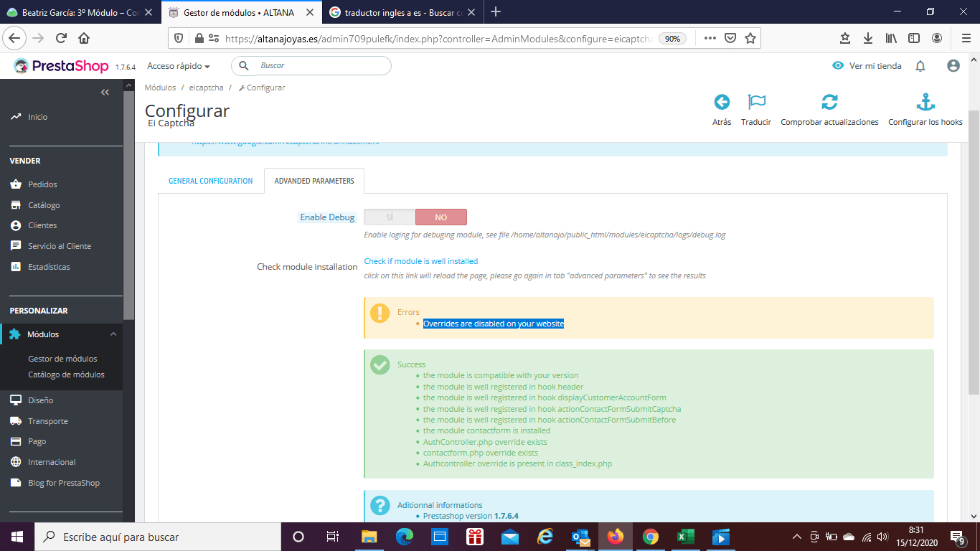The width and height of the screenshot is (980, 551).
Task: Open Configurar los hooks anchor icon
Action: (925, 102)
